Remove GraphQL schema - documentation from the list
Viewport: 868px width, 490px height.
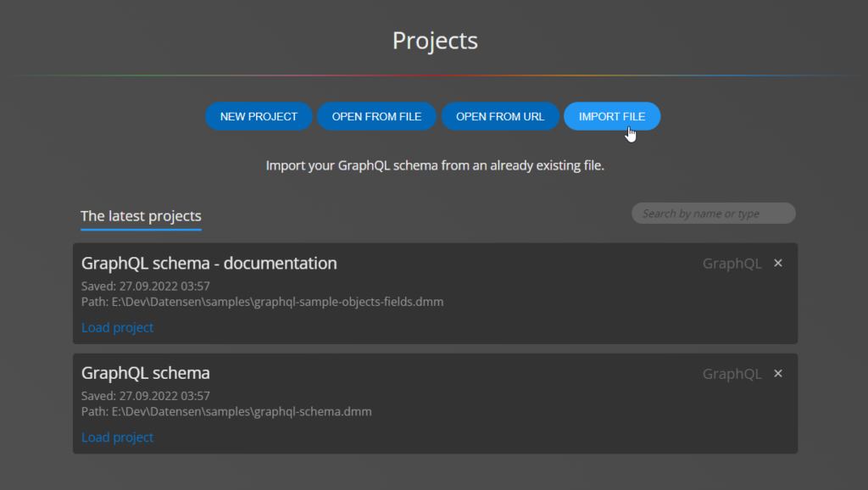click(777, 263)
